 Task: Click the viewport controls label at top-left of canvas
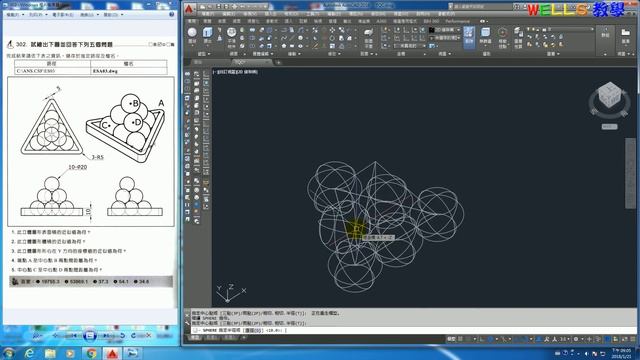point(236,72)
